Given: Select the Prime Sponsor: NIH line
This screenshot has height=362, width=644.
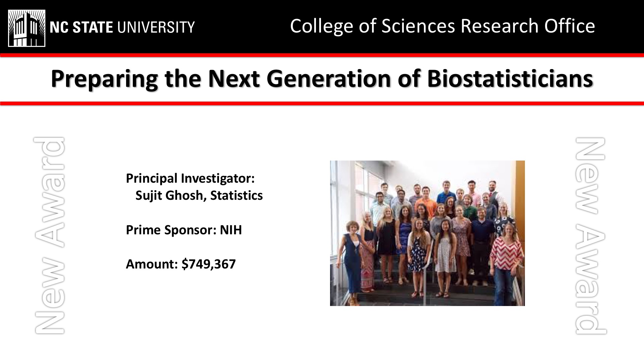Looking at the screenshot, I should (x=184, y=230).
